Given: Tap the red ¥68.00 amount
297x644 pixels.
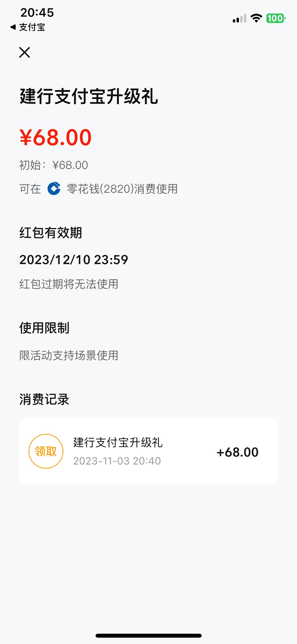Looking at the screenshot, I should 55,137.
